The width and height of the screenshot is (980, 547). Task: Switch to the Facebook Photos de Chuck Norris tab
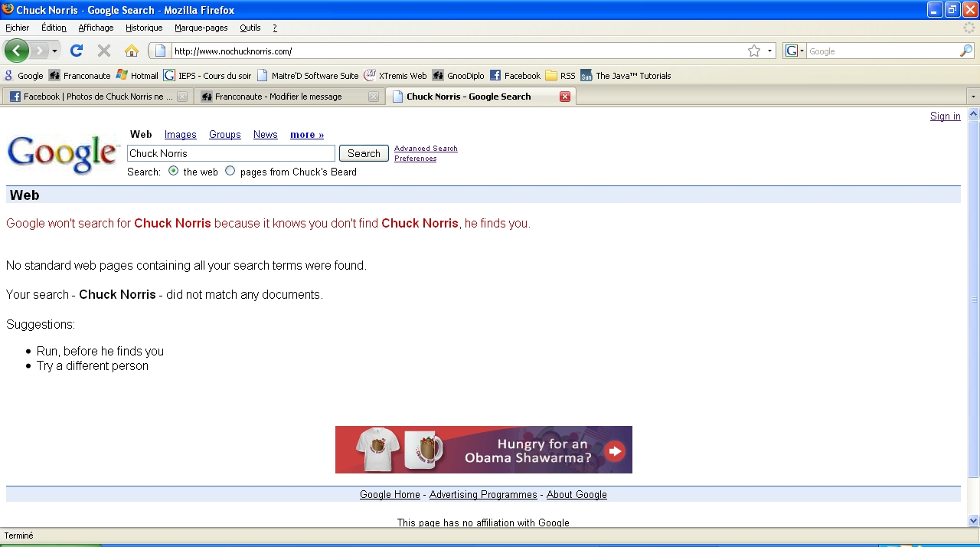(x=97, y=97)
